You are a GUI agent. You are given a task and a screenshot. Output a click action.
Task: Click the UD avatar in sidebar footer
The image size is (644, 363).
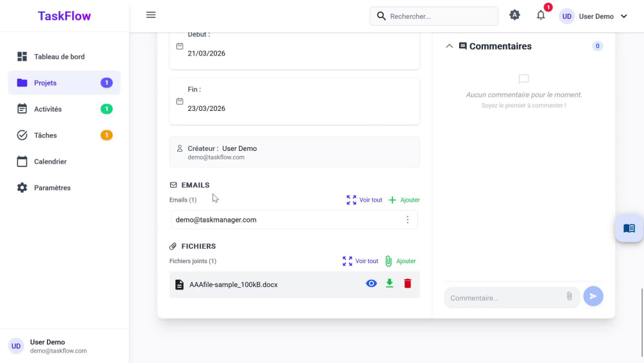point(16,346)
